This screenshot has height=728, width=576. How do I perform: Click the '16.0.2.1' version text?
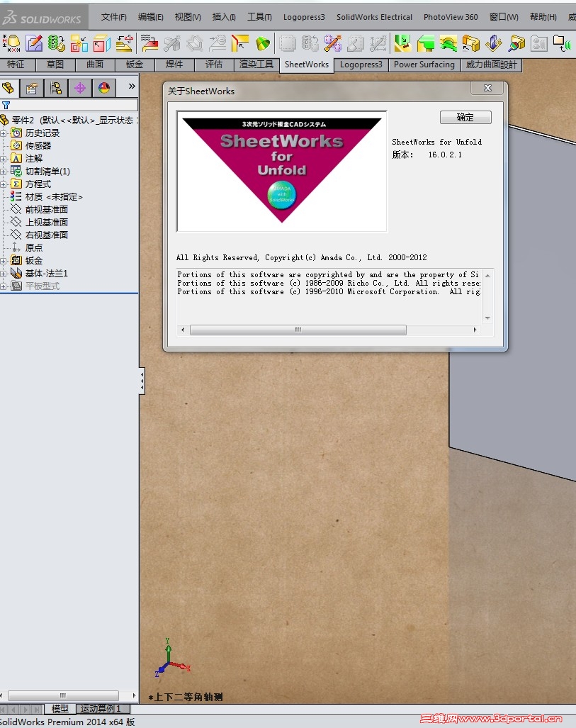coord(445,155)
